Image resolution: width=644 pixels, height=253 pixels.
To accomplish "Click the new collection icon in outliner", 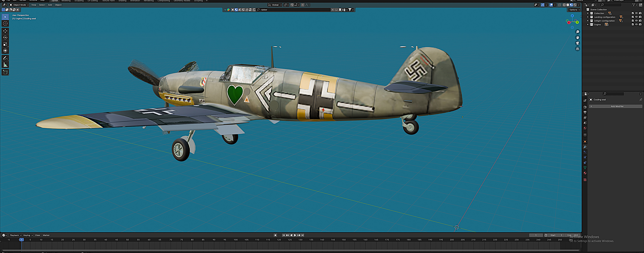I will pyautogui.click(x=640, y=5).
